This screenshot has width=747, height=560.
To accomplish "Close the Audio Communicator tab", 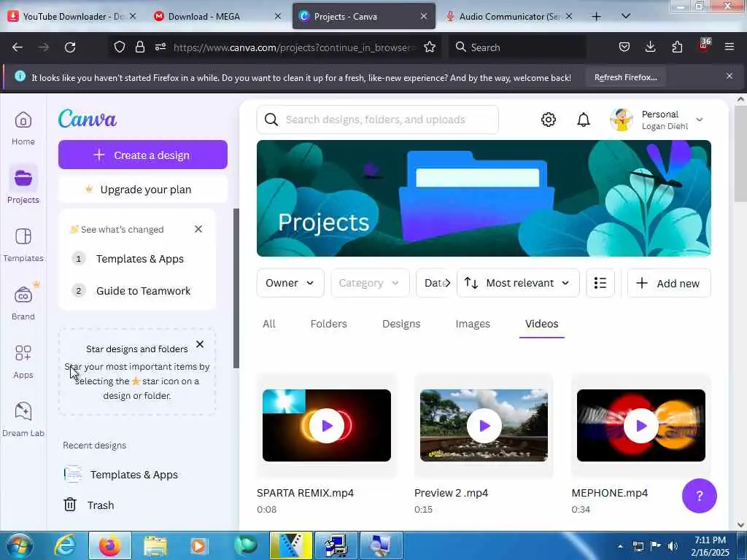I will [x=569, y=16].
